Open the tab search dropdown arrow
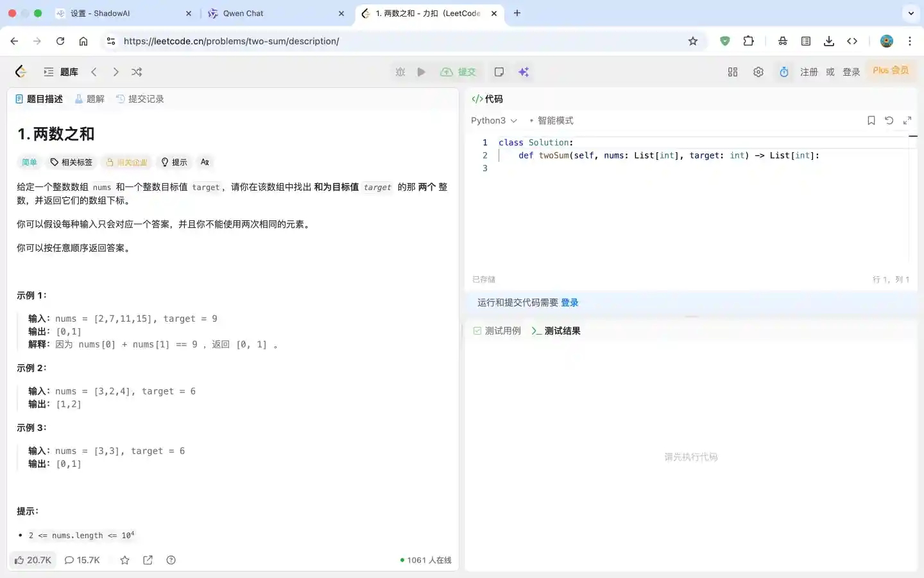The height and width of the screenshot is (578, 924). click(x=911, y=13)
